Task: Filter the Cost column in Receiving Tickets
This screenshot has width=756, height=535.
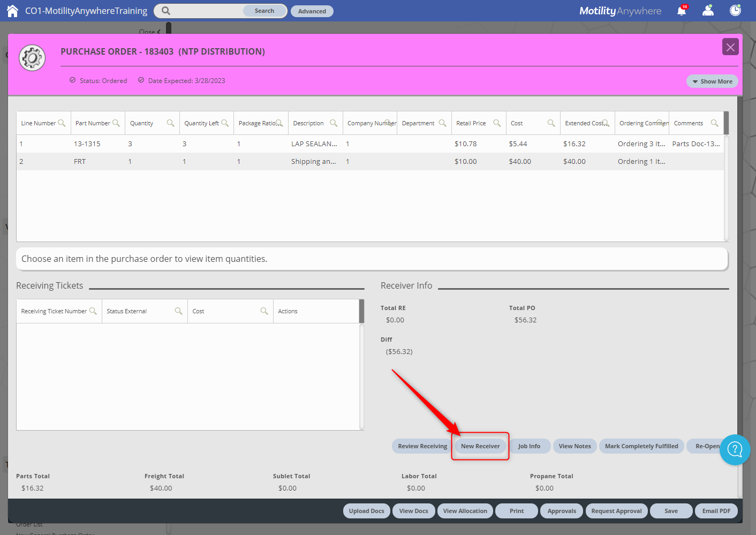Action: 264,311
